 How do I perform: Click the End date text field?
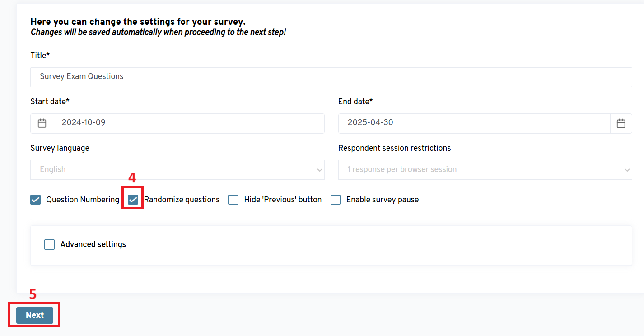click(474, 123)
